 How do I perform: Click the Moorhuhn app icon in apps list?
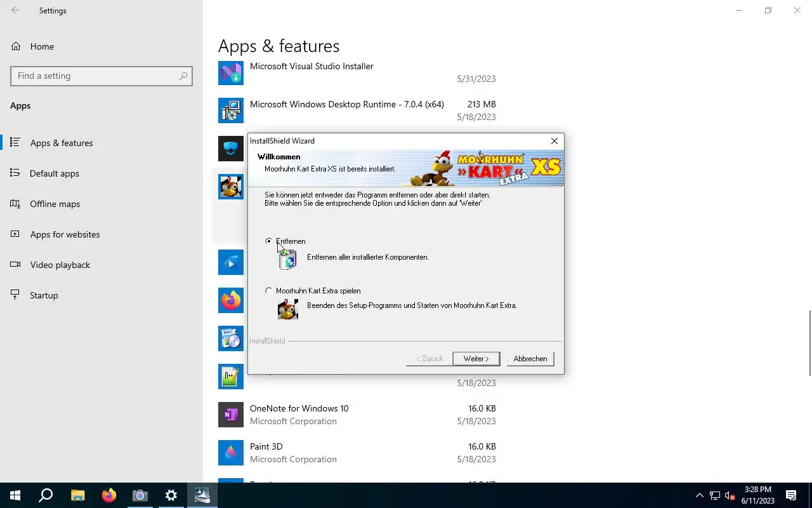pos(231,187)
